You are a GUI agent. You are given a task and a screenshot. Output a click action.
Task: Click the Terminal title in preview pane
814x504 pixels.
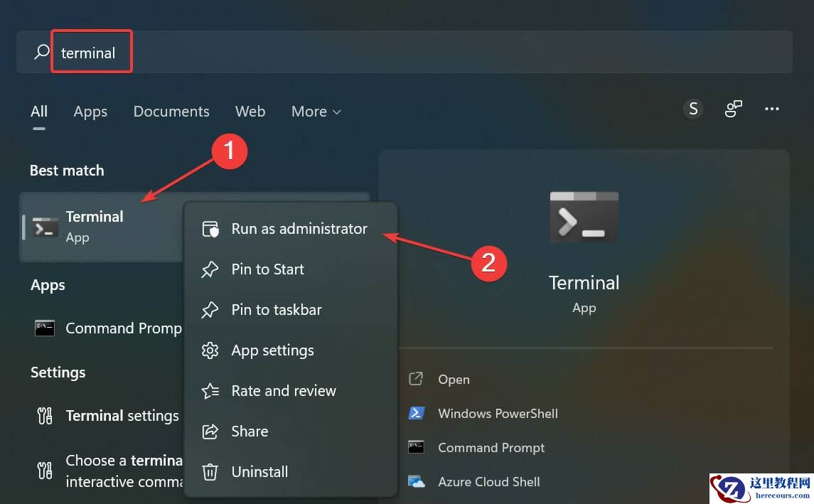click(584, 283)
